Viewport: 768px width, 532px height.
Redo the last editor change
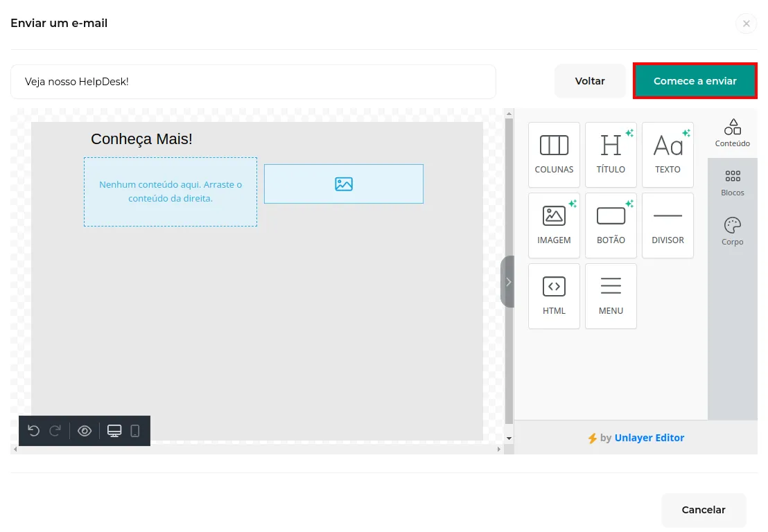(x=55, y=431)
